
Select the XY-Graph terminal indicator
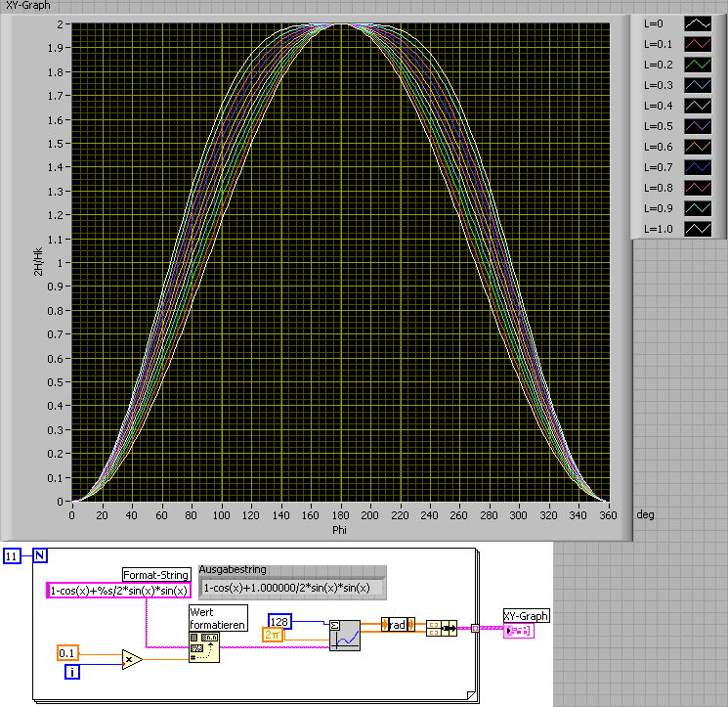coord(518,632)
